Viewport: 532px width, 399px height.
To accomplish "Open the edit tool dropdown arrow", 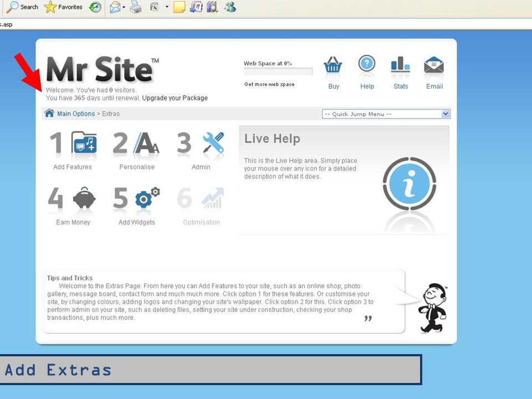I will coord(167,7).
